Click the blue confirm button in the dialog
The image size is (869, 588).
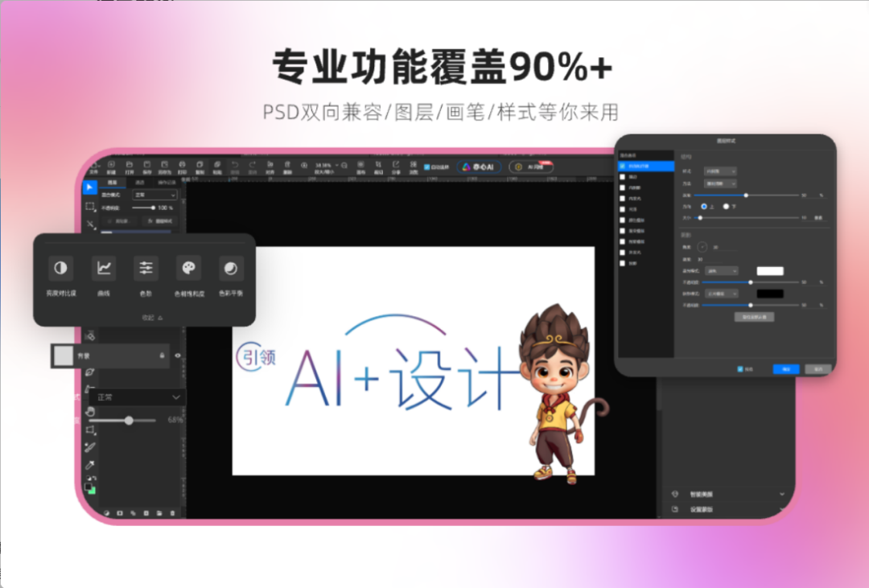pyautogui.click(x=786, y=369)
